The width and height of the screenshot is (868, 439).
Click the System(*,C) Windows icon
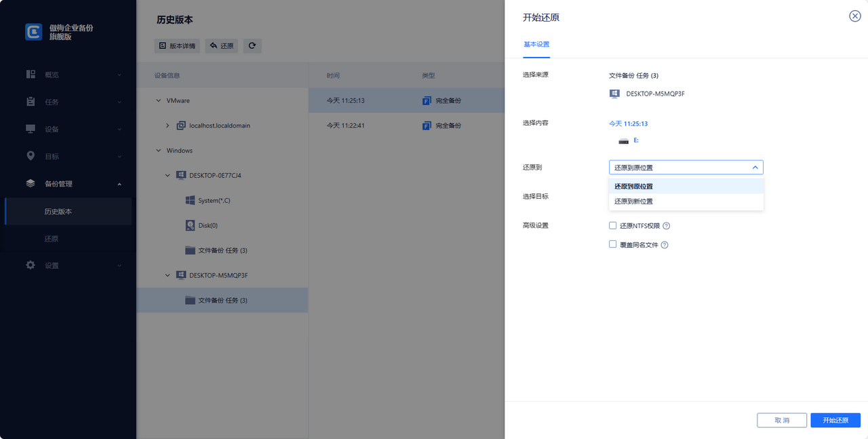191,200
